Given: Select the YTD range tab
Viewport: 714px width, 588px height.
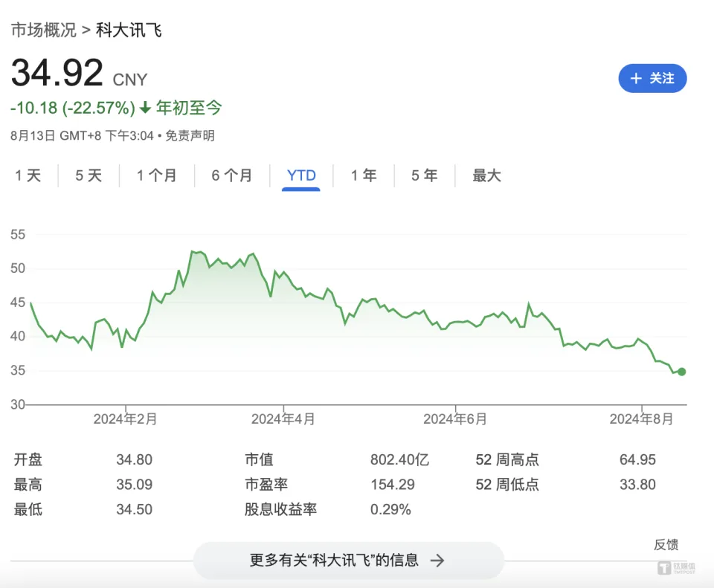Looking at the screenshot, I should click(301, 175).
